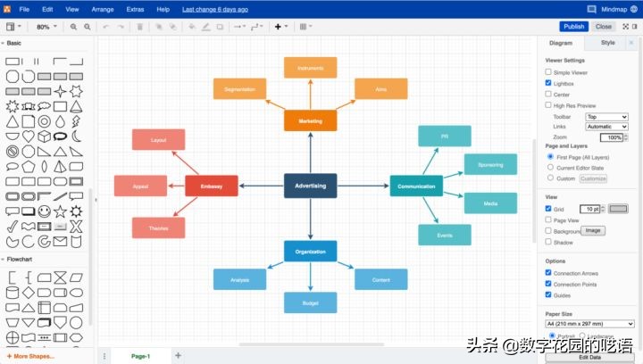Toggle the Grid checkbox

click(x=548, y=209)
